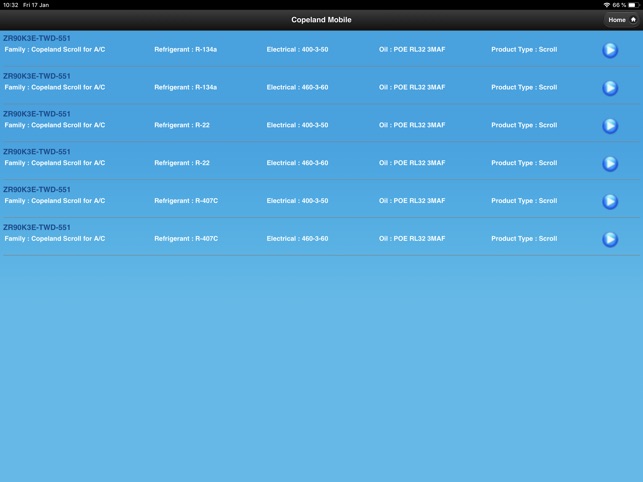Tap Electrical : 460-3-60 in R-134a row
The height and width of the screenshot is (482, 643).
pos(297,87)
